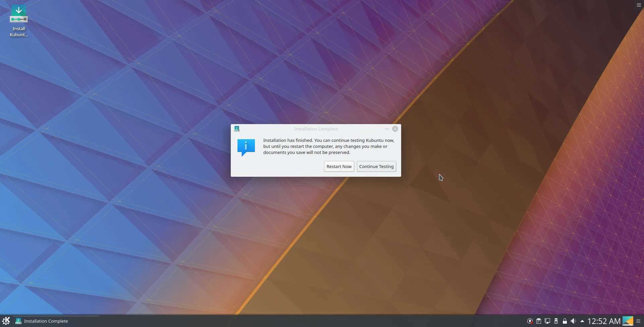Click the Installation has finished message text

coord(329,146)
